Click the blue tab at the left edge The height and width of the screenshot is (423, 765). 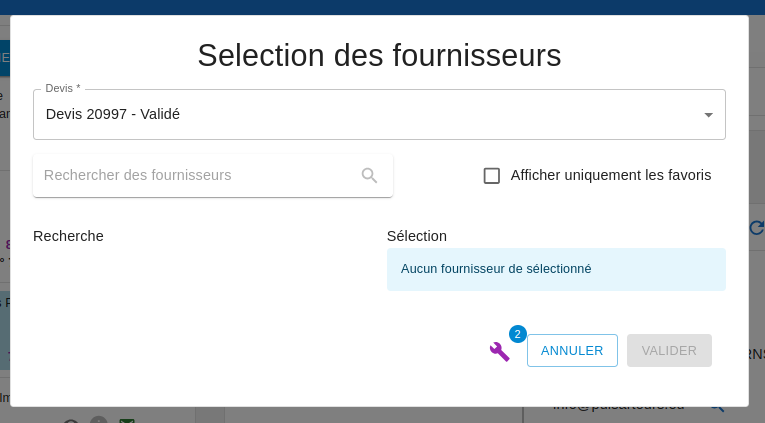click(5, 58)
